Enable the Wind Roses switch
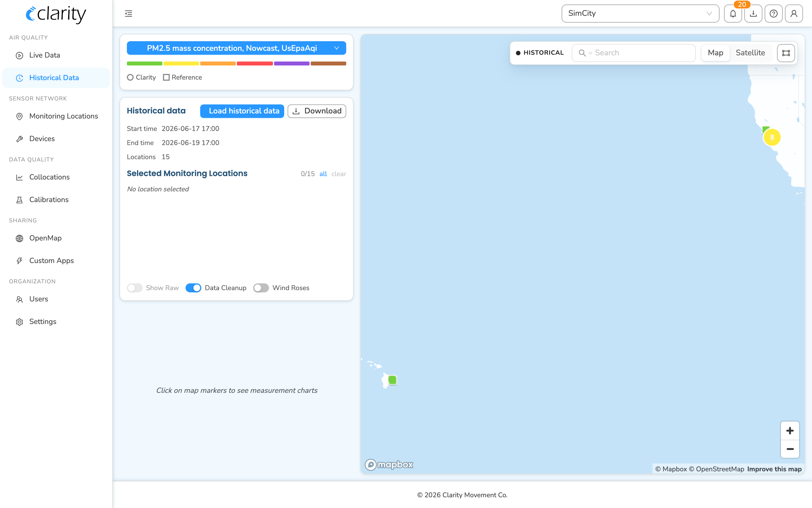812x508 pixels. pos(261,288)
